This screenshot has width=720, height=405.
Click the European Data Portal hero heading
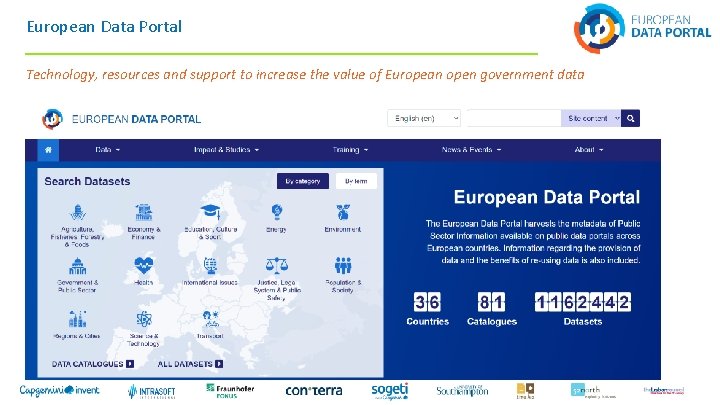[546, 197]
